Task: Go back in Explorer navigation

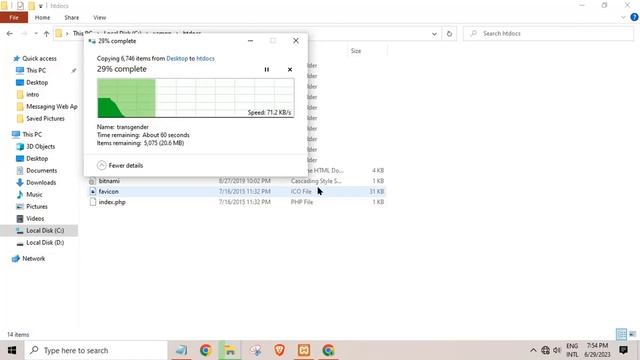Action: (10, 33)
